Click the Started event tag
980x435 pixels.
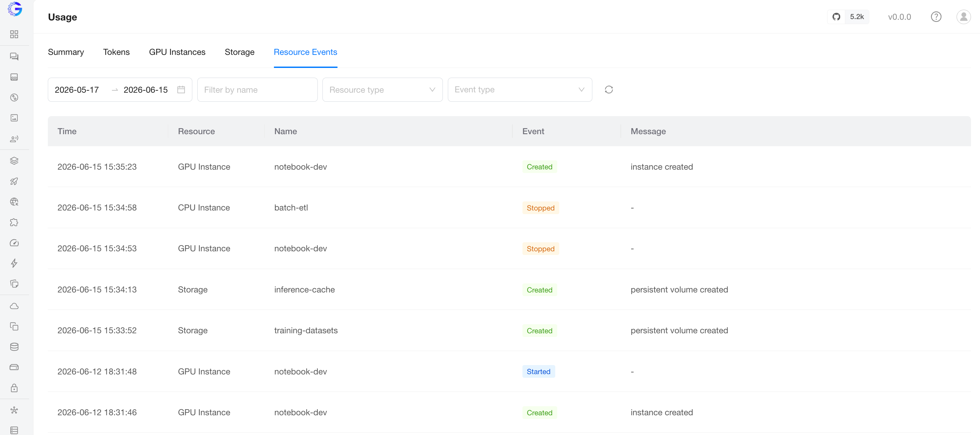(538, 371)
